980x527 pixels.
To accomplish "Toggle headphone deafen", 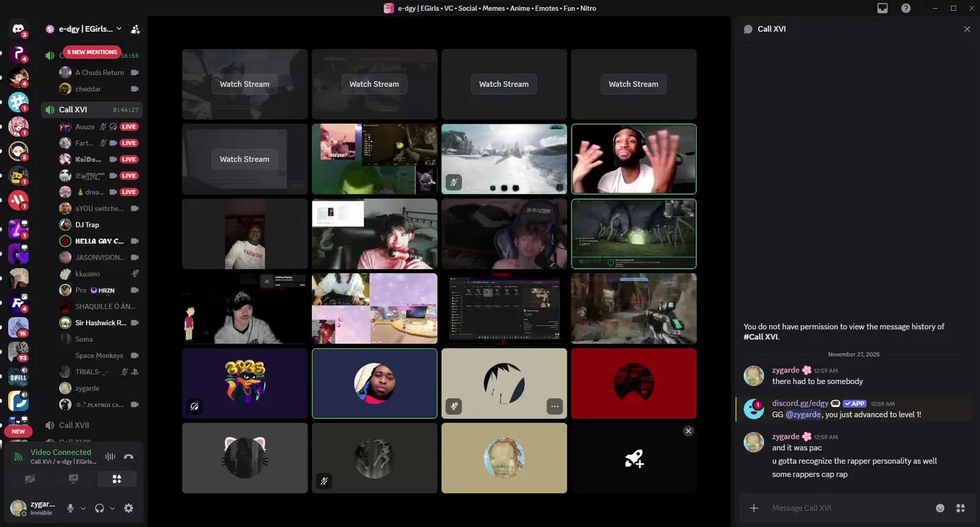I will [100, 508].
